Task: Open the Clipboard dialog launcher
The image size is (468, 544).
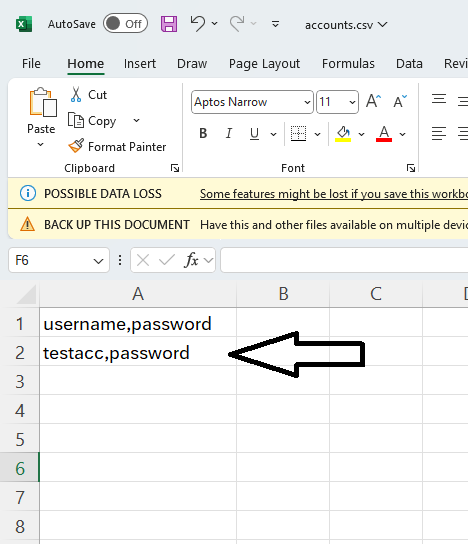Action: (175, 168)
